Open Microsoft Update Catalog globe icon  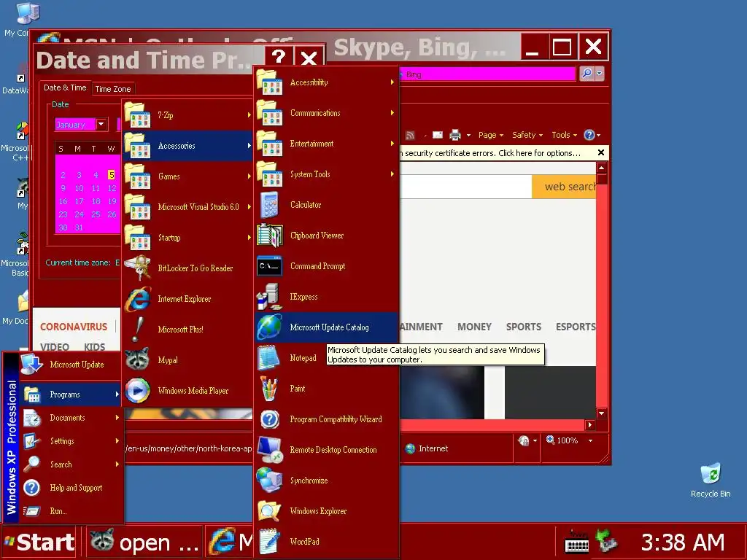tap(270, 327)
